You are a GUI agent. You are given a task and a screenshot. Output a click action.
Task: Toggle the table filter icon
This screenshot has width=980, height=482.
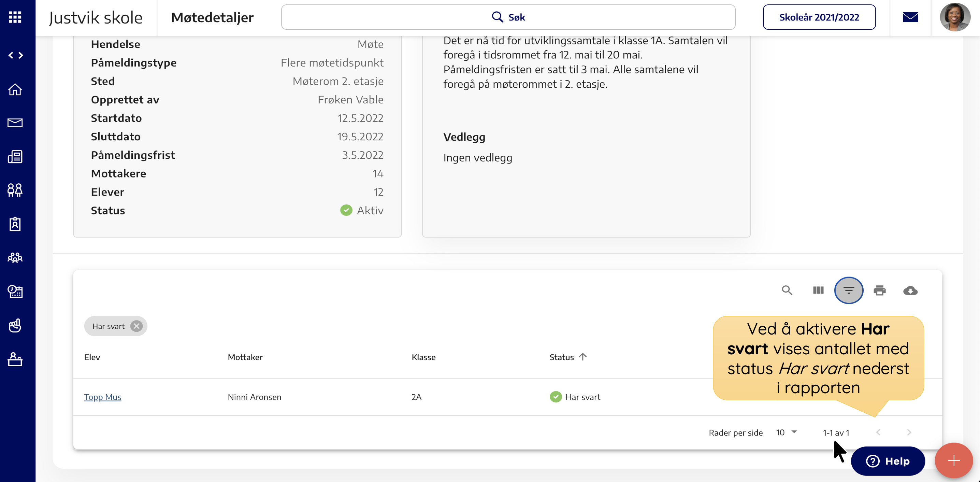(x=849, y=290)
